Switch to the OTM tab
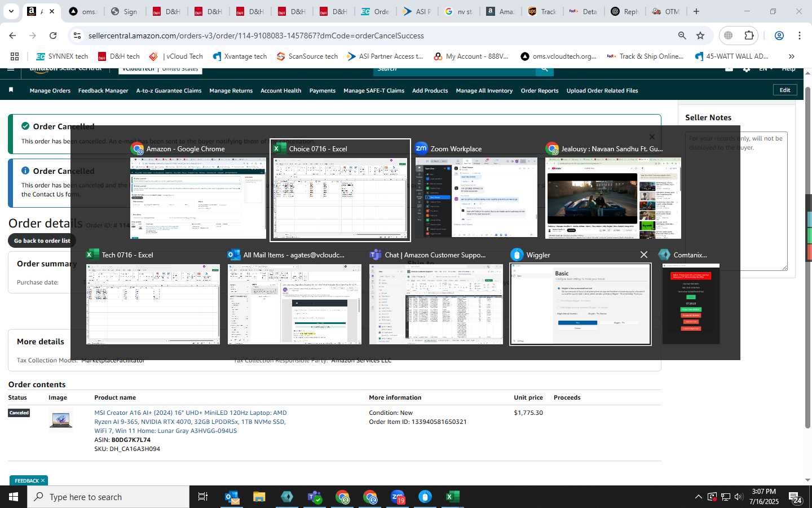The height and width of the screenshot is (508, 812). (667, 11)
